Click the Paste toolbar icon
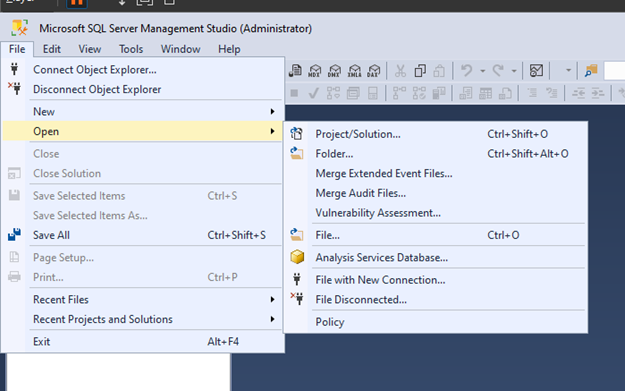 click(x=439, y=71)
